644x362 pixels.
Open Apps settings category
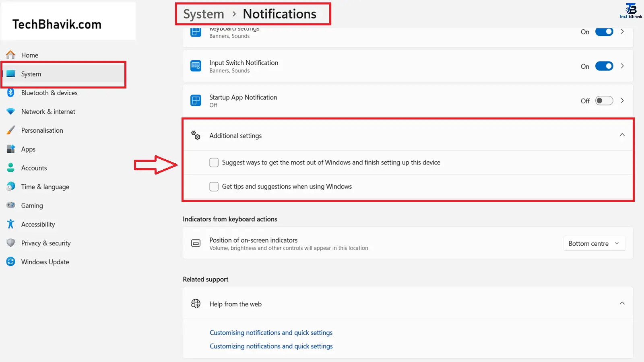[x=28, y=149]
